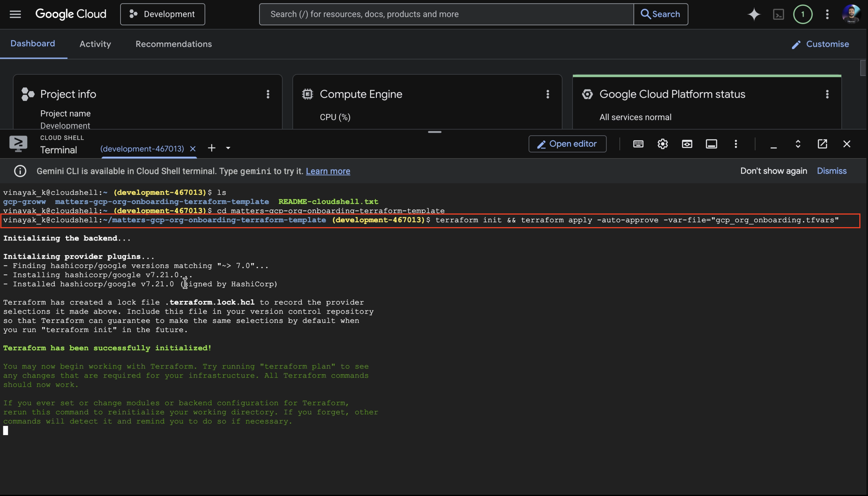Maximize the Cloud Shell panel height

(798, 144)
